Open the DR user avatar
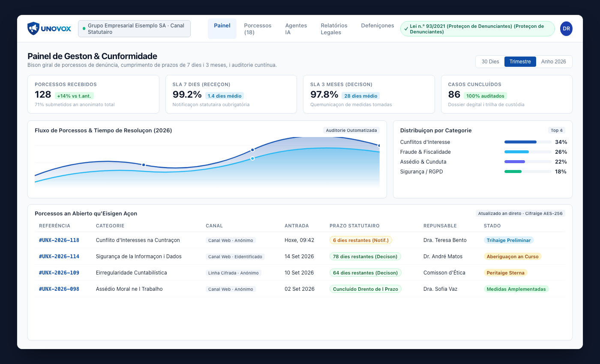 pos(566,29)
